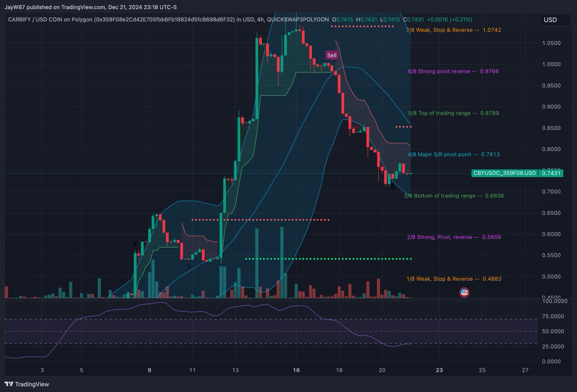Click date 23 on the time axis

pyautogui.click(x=439, y=370)
